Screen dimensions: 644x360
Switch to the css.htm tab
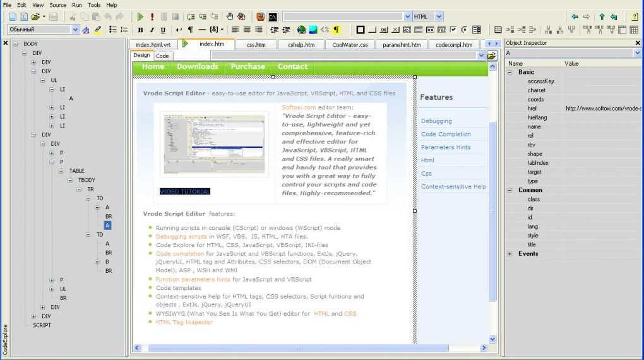pyautogui.click(x=256, y=45)
